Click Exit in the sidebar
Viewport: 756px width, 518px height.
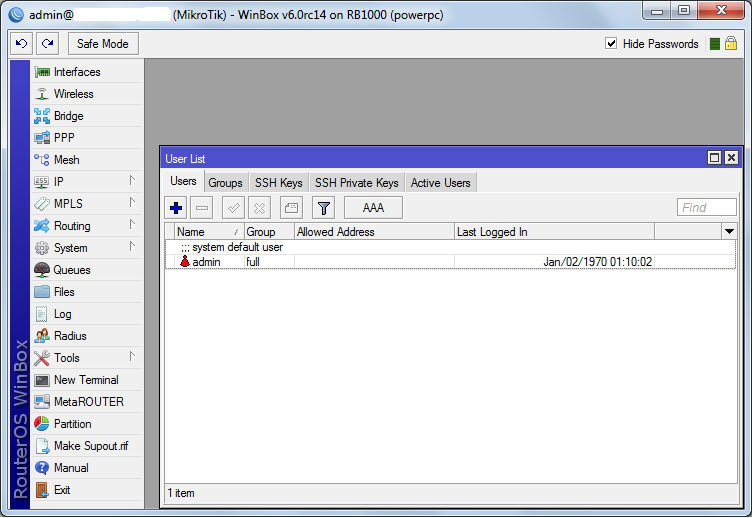tap(87, 490)
